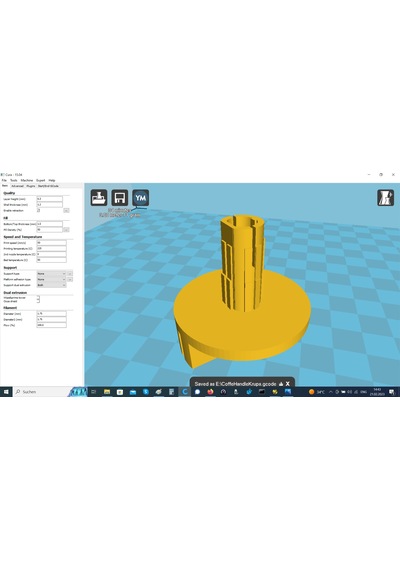Click the save toolpath to SD icon
The width and height of the screenshot is (400, 570).
point(120,197)
